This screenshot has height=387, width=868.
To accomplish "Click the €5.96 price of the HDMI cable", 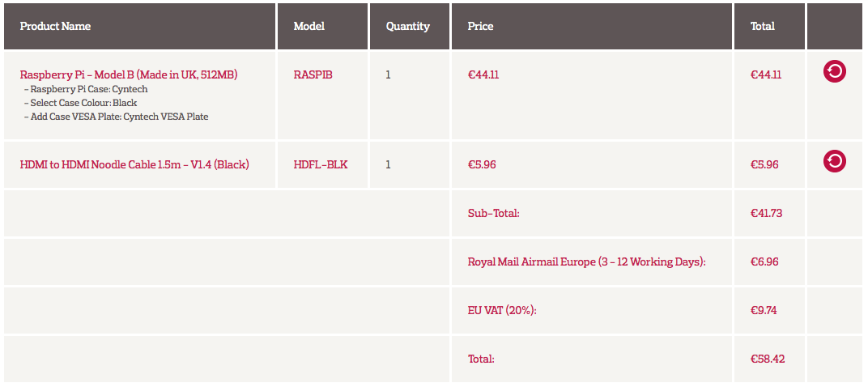I will tap(482, 164).
